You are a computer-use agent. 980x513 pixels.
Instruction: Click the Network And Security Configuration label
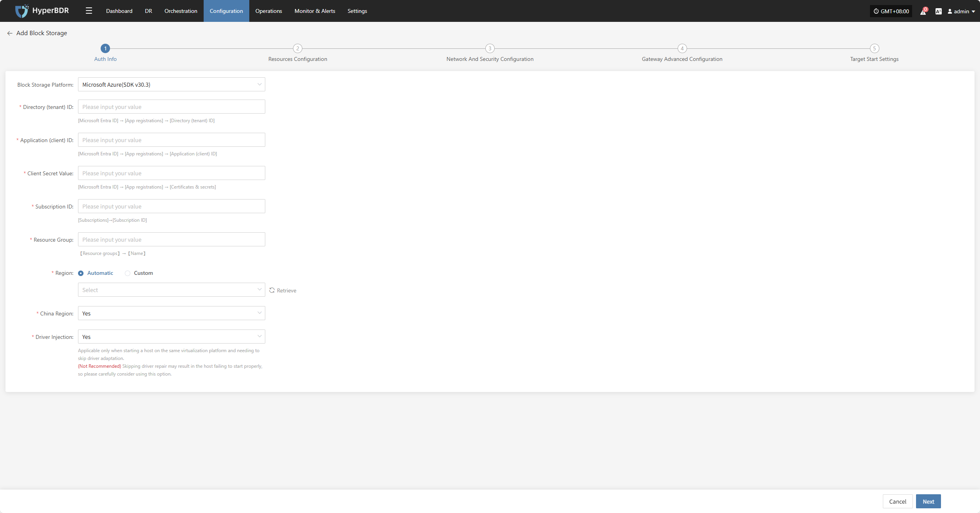(490, 59)
